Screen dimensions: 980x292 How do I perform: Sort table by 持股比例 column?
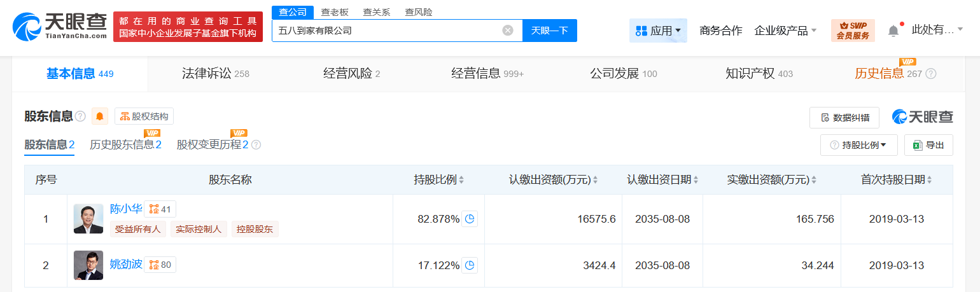[461, 180]
